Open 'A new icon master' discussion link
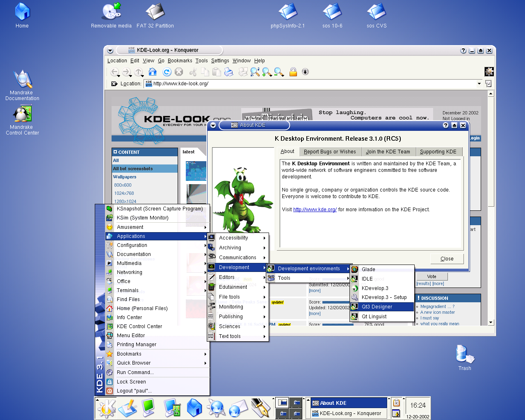525x420 pixels. click(x=438, y=313)
